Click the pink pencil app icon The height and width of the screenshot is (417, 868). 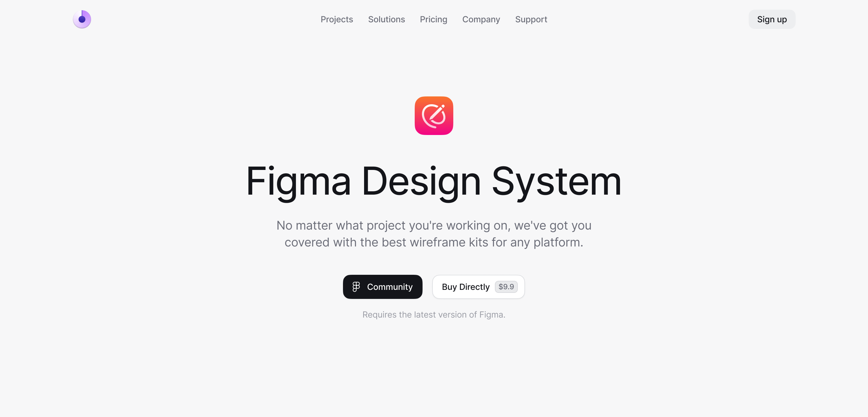pyautogui.click(x=434, y=115)
